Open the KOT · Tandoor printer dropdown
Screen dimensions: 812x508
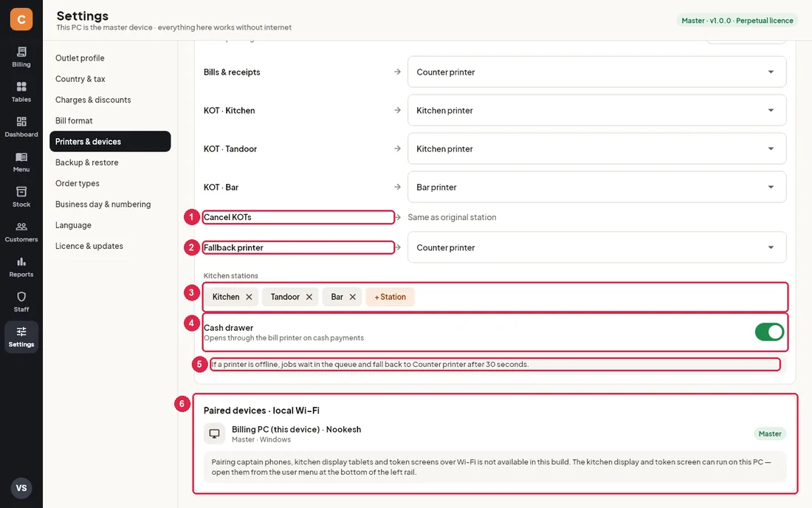click(596, 148)
